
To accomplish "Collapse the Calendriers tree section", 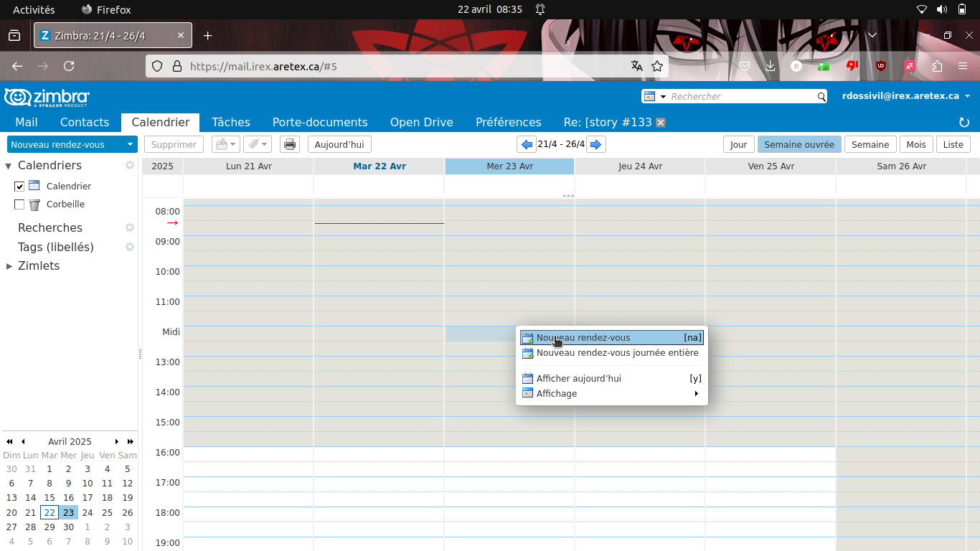I will [x=9, y=166].
